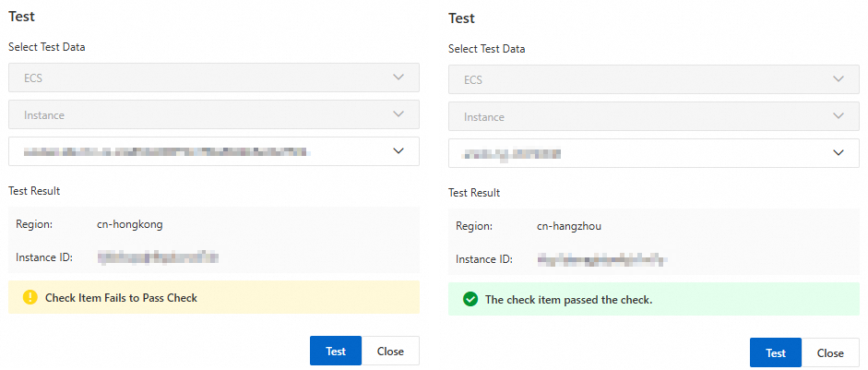Click the yellow warning icon in the left panel
The height and width of the screenshot is (370, 868).
coord(29,298)
